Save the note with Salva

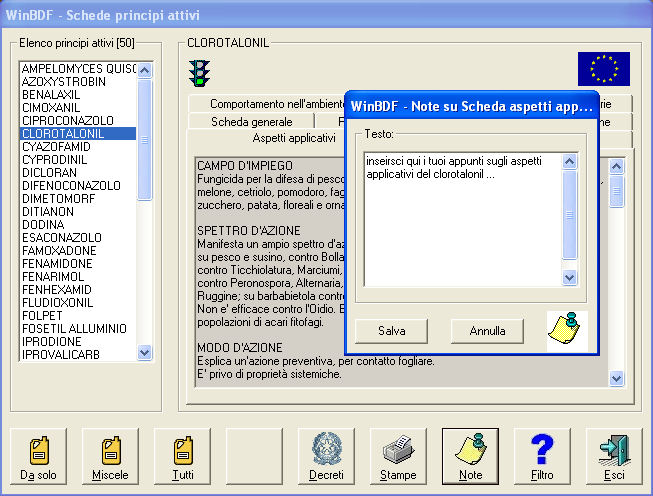click(391, 331)
